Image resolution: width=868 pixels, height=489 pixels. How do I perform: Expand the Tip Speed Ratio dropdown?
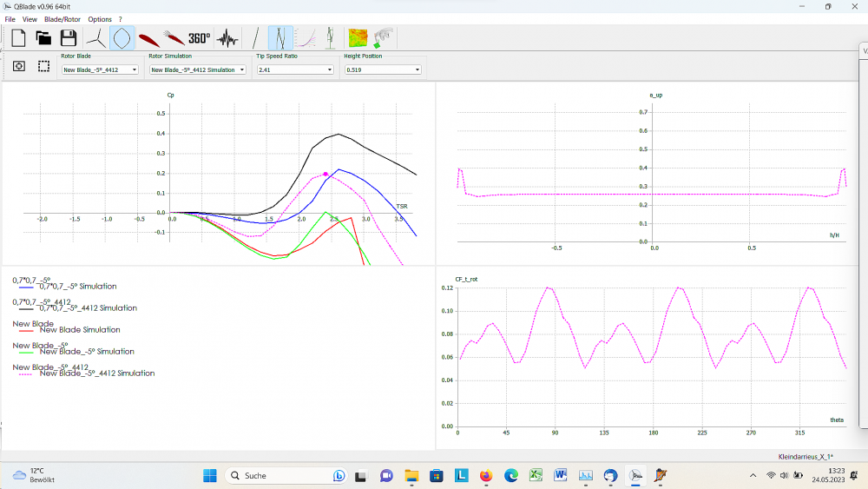(x=295, y=69)
